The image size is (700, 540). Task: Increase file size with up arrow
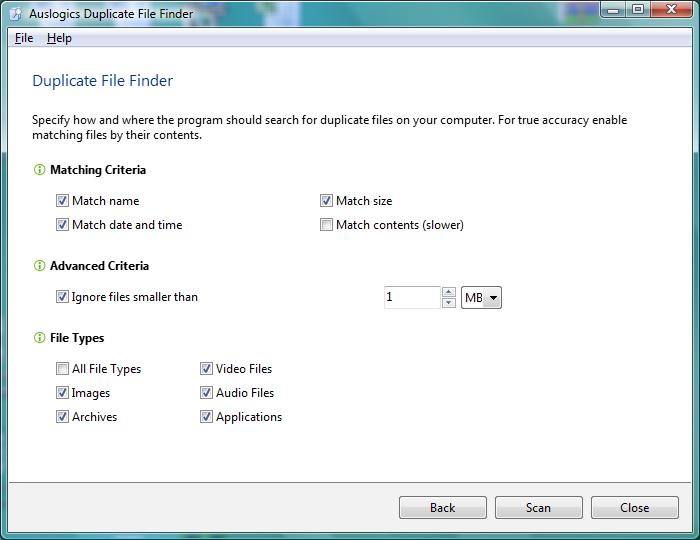coord(449,292)
